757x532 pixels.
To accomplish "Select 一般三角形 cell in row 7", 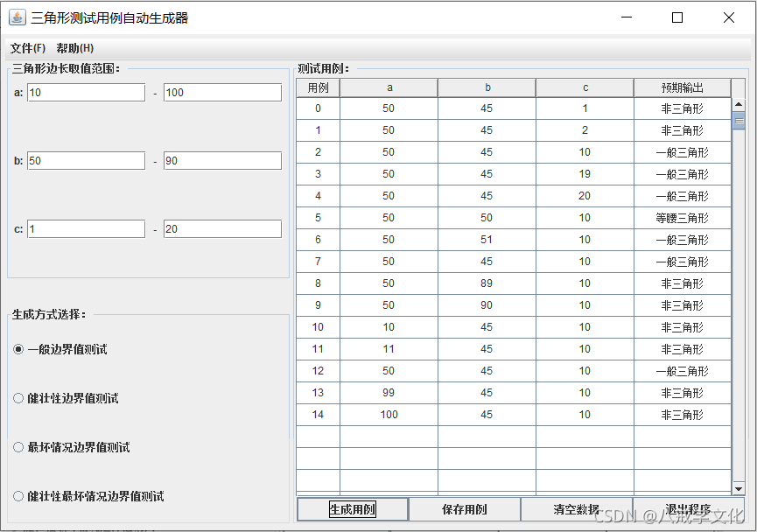I will tap(683, 262).
